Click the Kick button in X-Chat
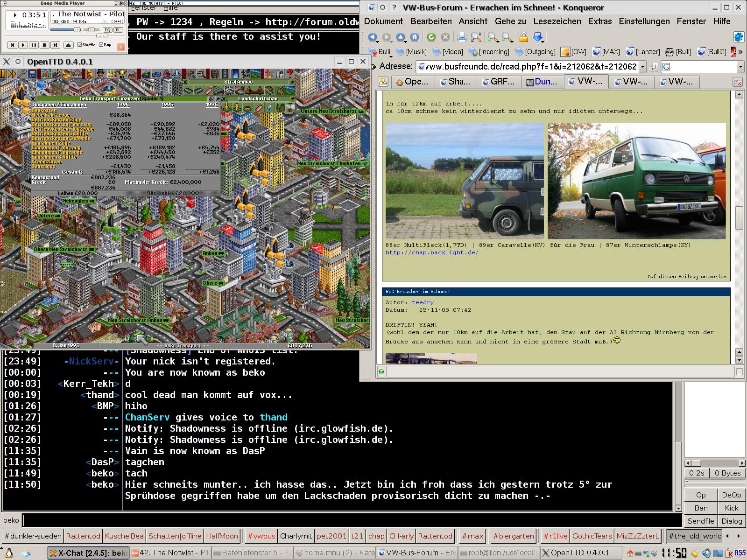 pyautogui.click(x=732, y=508)
